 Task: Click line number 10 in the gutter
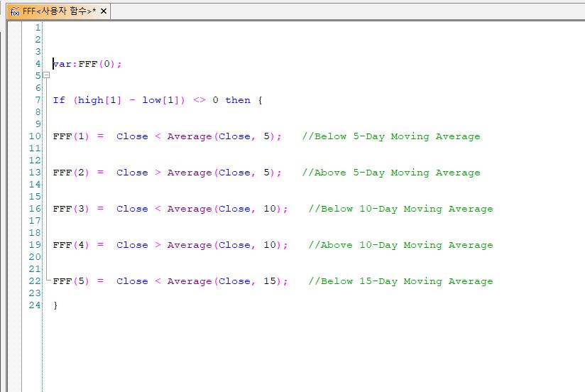click(x=35, y=136)
